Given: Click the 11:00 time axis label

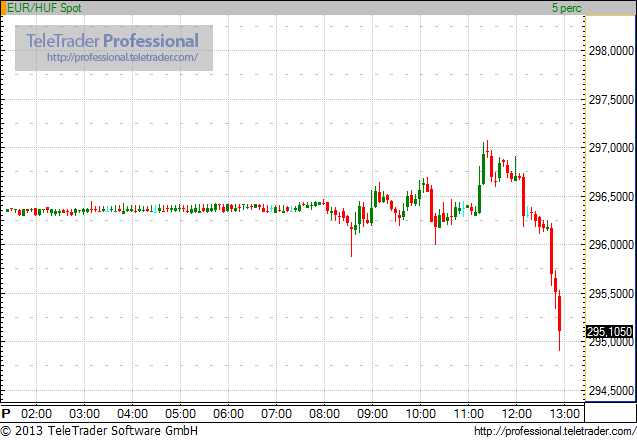Looking at the screenshot, I should (x=468, y=414).
